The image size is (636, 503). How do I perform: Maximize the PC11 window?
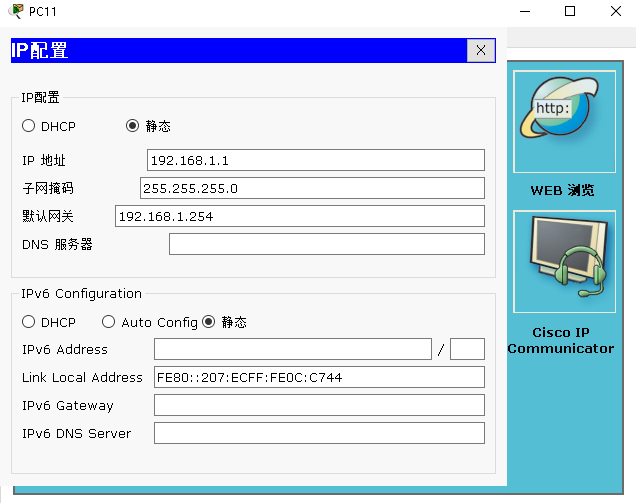pos(570,11)
